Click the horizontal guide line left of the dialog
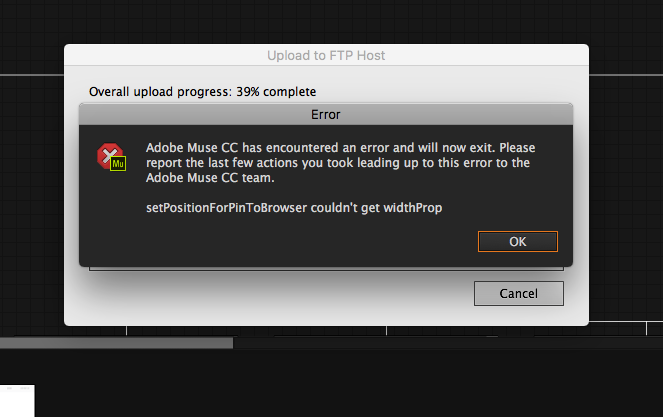Image resolution: width=663 pixels, height=417 pixels. 32,75
